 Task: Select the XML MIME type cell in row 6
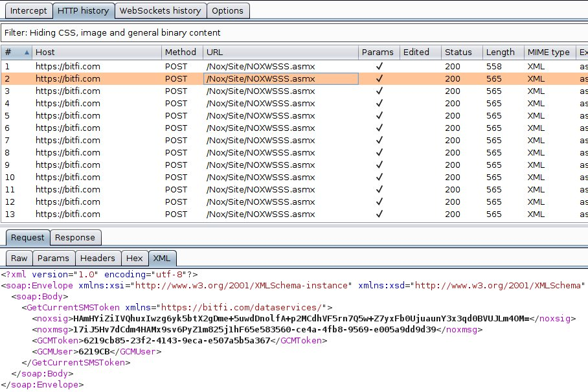(x=536, y=128)
